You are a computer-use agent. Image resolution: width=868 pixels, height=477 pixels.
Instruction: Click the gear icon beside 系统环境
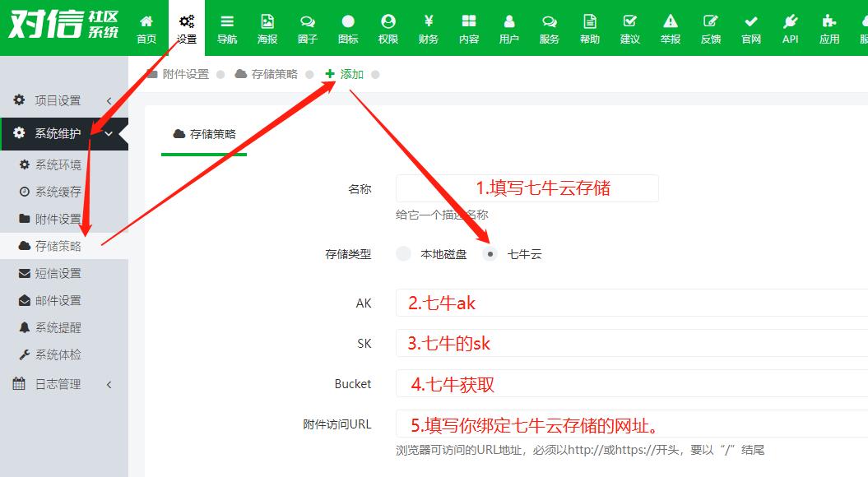point(25,164)
